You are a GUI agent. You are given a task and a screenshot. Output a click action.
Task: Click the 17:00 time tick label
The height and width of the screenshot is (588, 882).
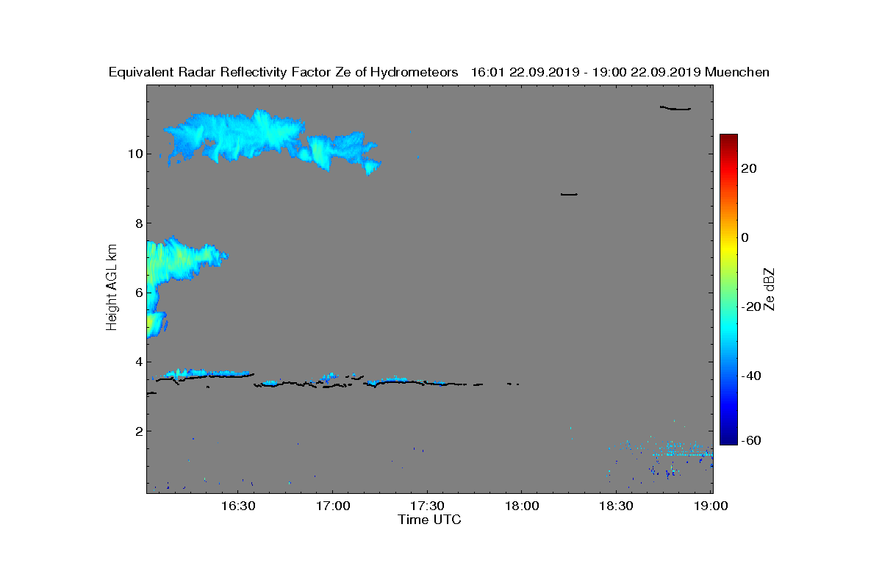[x=332, y=506]
